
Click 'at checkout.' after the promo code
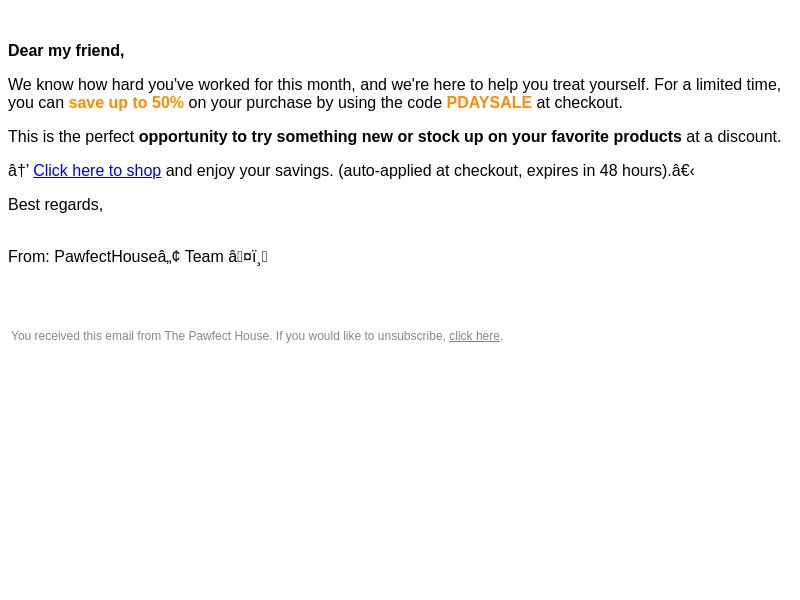[x=580, y=103]
